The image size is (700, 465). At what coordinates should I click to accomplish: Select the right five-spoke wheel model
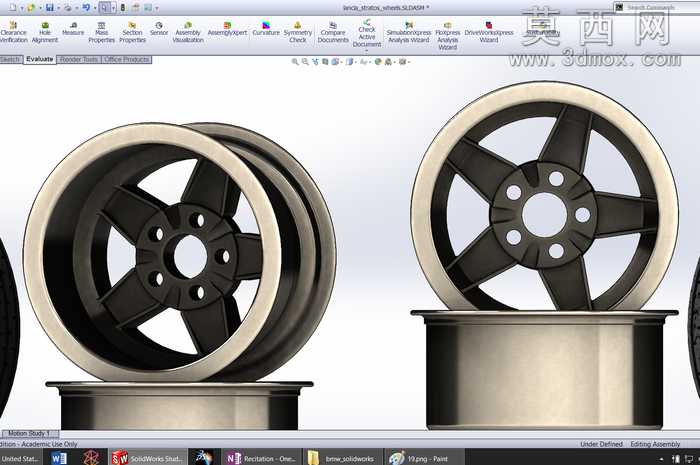545,196
